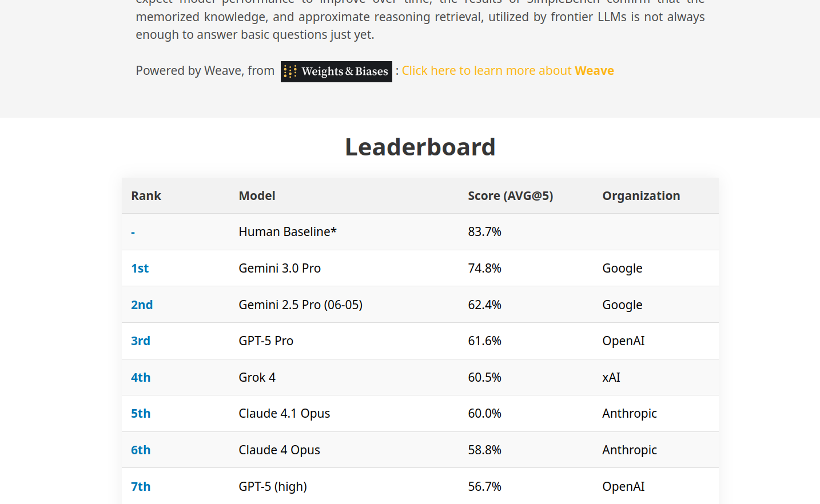820x504 pixels.
Task: Click the 1st rank label
Action: pyautogui.click(x=140, y=269)
